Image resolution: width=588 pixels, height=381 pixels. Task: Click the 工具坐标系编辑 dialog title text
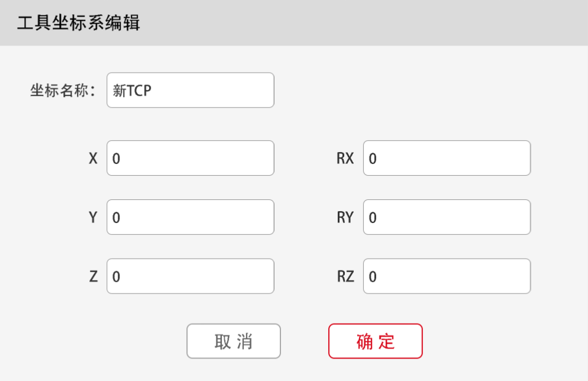pos(78,24)
